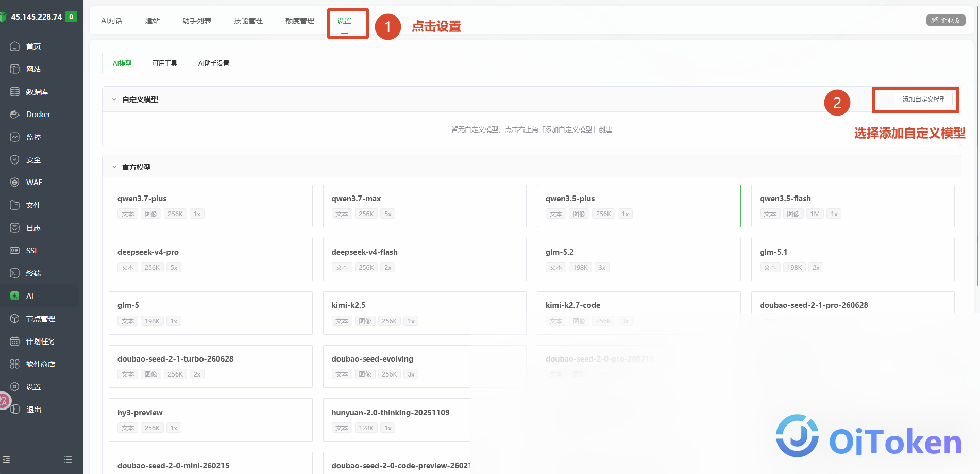Choose the deepseek-v4-pro model card

211,259
